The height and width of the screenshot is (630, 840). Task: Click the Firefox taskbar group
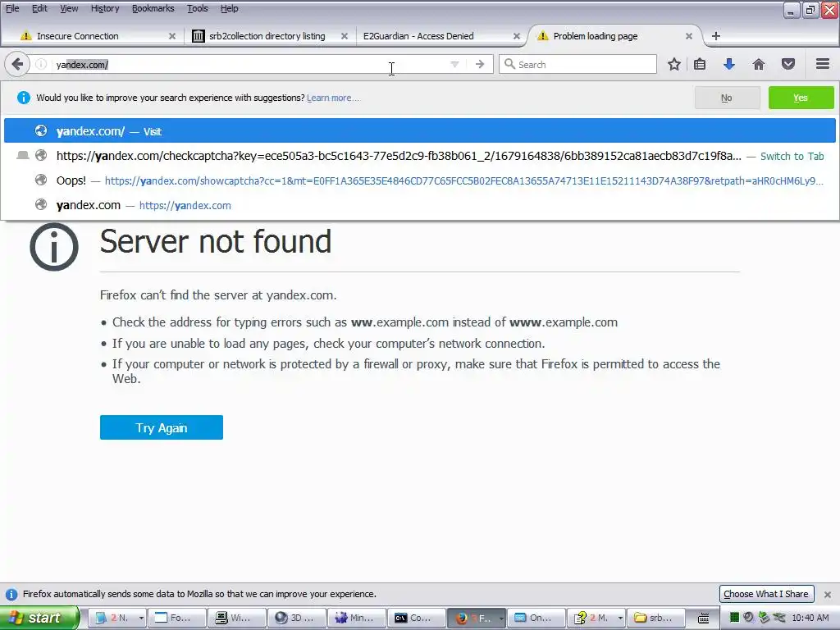coord(472,618)
